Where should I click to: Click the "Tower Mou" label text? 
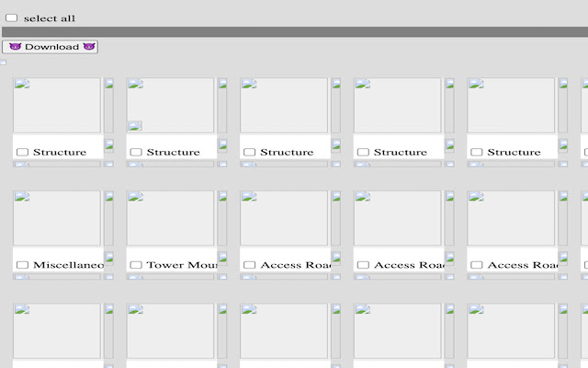(182, 265)
